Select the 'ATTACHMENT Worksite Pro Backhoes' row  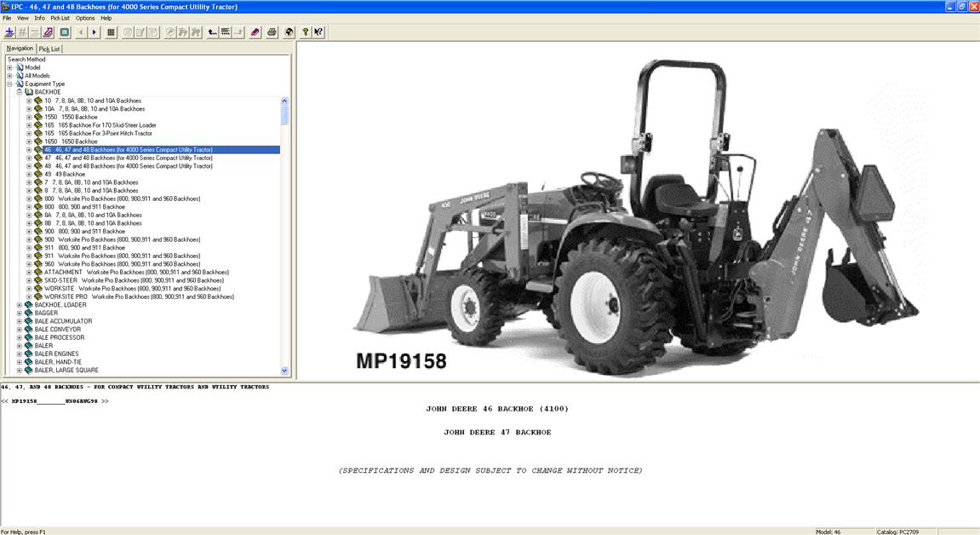click(x=136, y=273)
